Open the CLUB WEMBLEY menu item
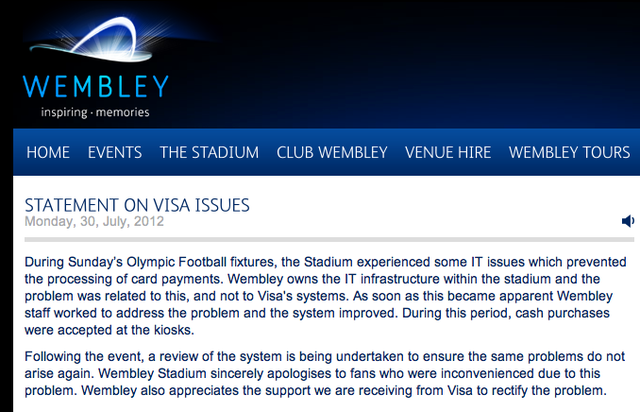The width and height of the screenshot is (640, 412). click(332, 152)
